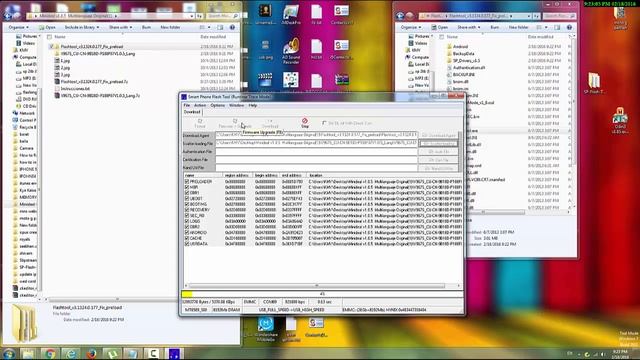Select Android folder in right Explorer
The image size is (640, 360).
point(460,47)
